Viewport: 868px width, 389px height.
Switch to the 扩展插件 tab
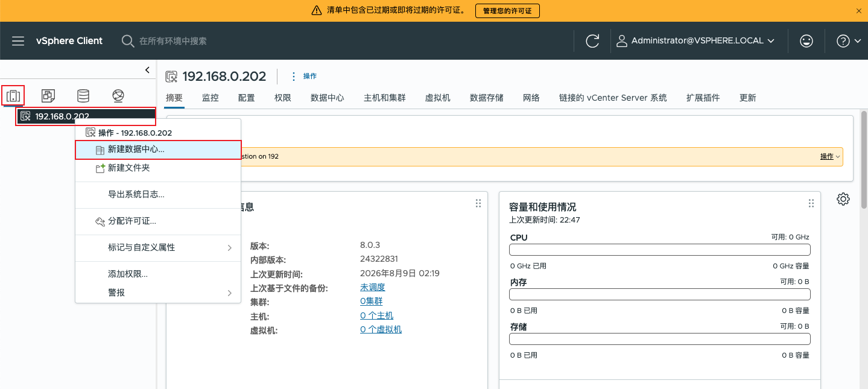(703, 98)
